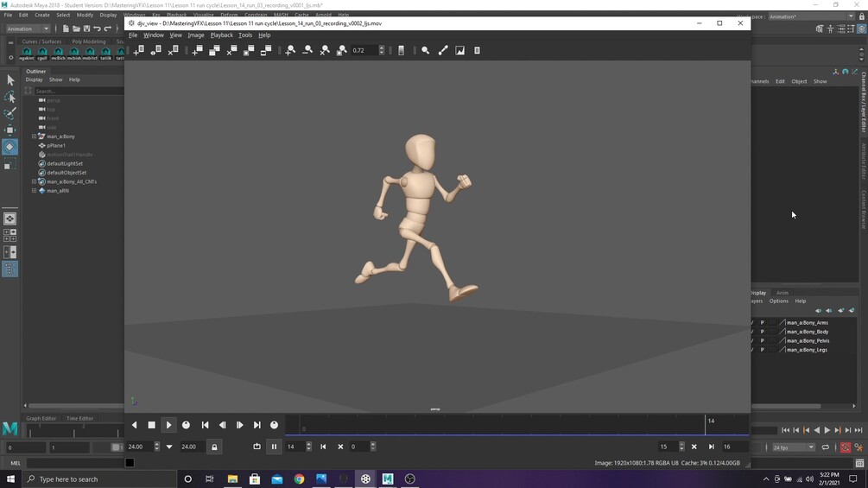Viewport: 868px width, 488px height.
Task: Open the magnify tool in djv_view
Action: [425, 50]
